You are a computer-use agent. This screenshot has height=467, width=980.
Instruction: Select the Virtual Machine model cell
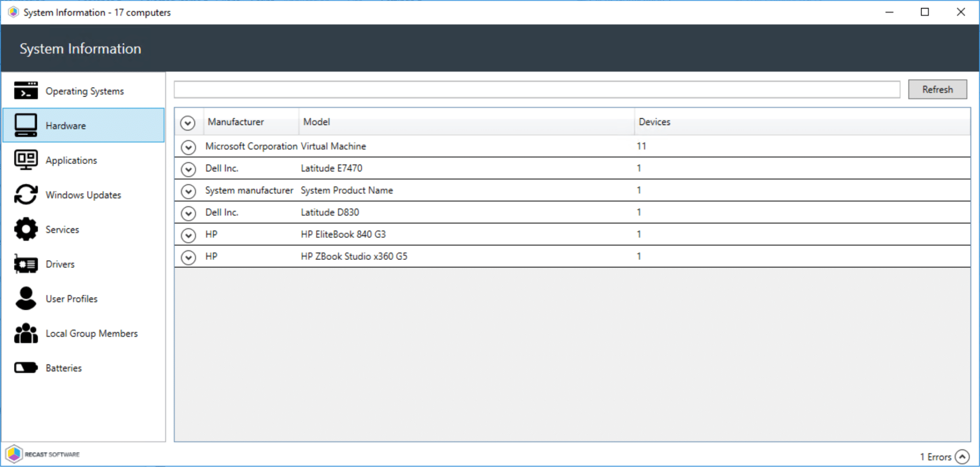(333, 146)
